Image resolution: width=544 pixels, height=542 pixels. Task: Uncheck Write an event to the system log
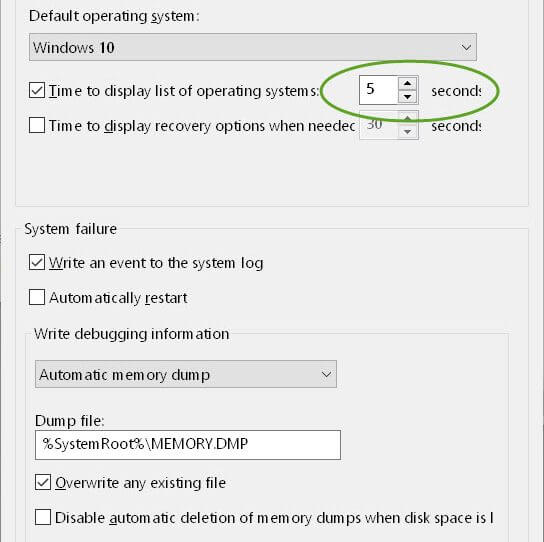click(x=37, y=262)
